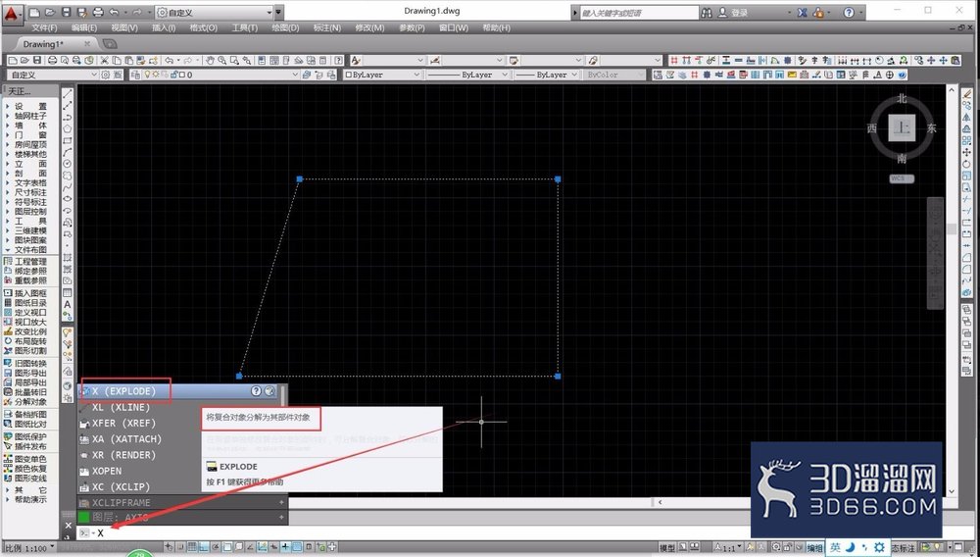Click the 登录 sign-in button
Image resolution: width=980 pixels, height=557 pixels.
733,13
